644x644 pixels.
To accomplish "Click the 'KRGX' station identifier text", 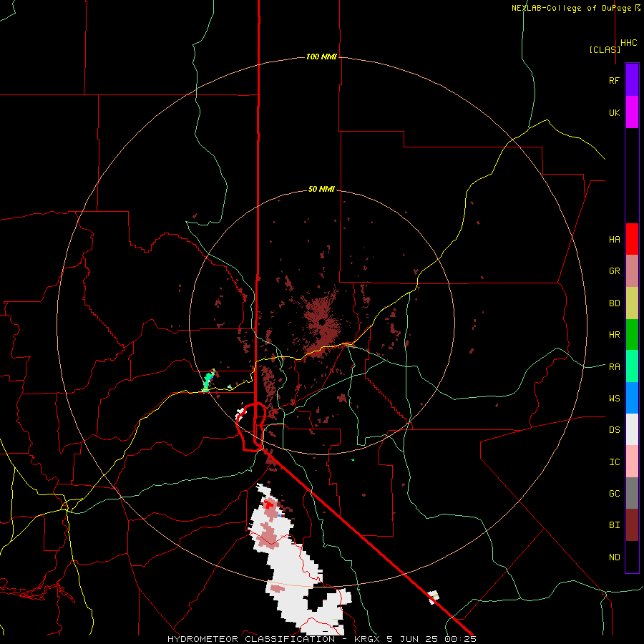I will pos(368,639).
